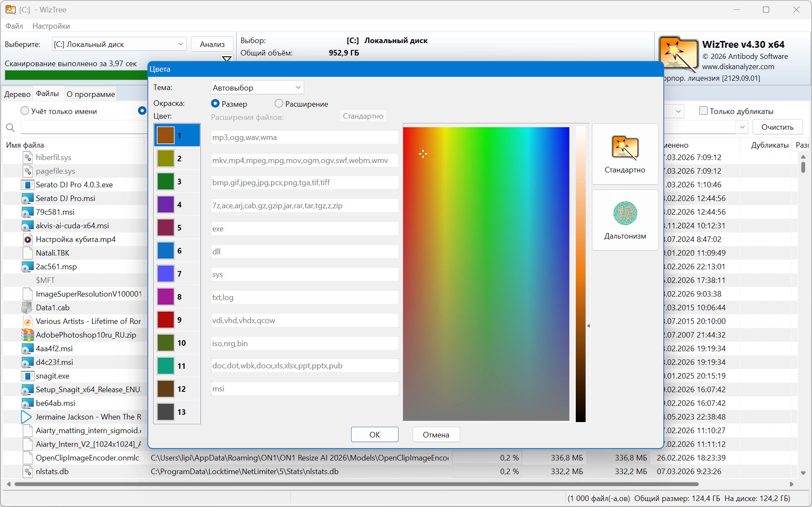Select purple color swatch number 4

pyautogui.click(x=166, y=204)
